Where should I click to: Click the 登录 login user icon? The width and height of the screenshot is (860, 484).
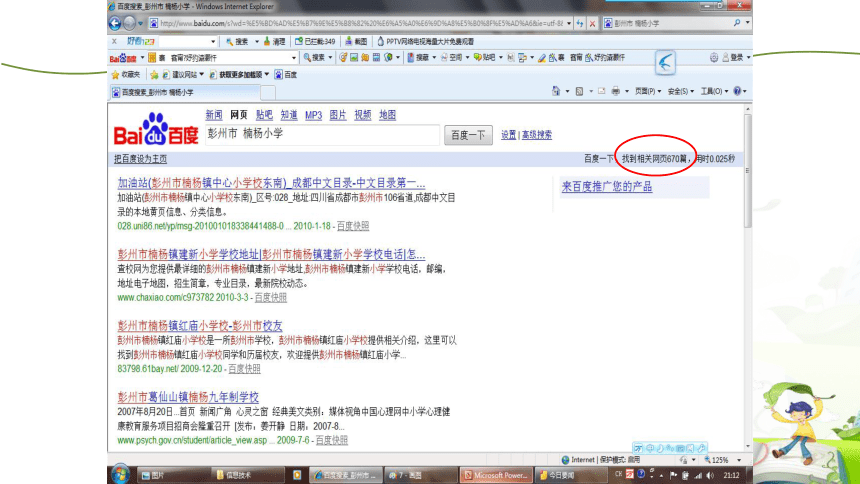(x=733, y=57)
